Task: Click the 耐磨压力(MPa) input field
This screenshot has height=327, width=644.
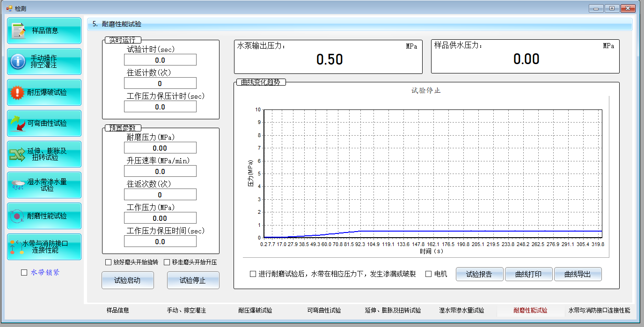Action: (x=160, y=148)
